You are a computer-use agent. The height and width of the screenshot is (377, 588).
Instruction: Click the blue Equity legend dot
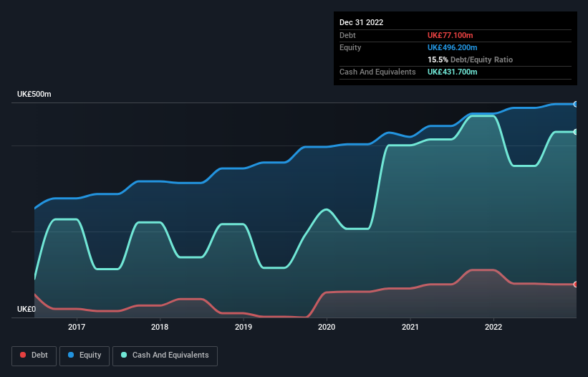(71, 355)
